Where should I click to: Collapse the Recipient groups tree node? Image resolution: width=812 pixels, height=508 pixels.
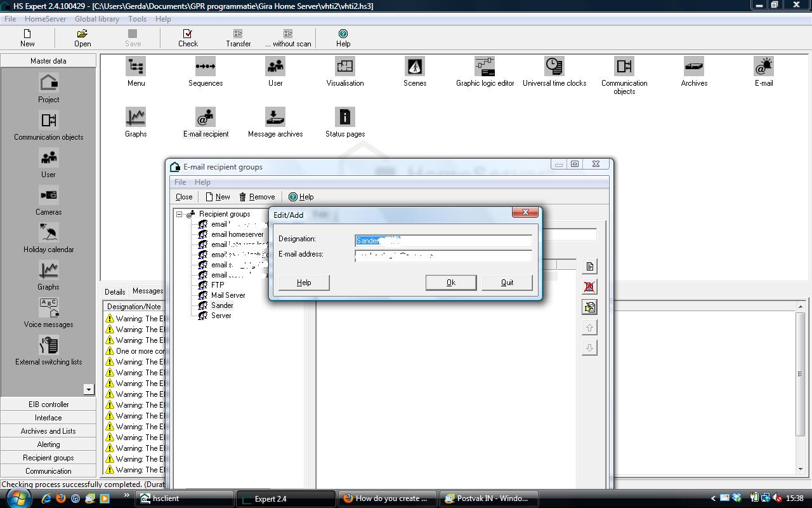tap(180, 214)
